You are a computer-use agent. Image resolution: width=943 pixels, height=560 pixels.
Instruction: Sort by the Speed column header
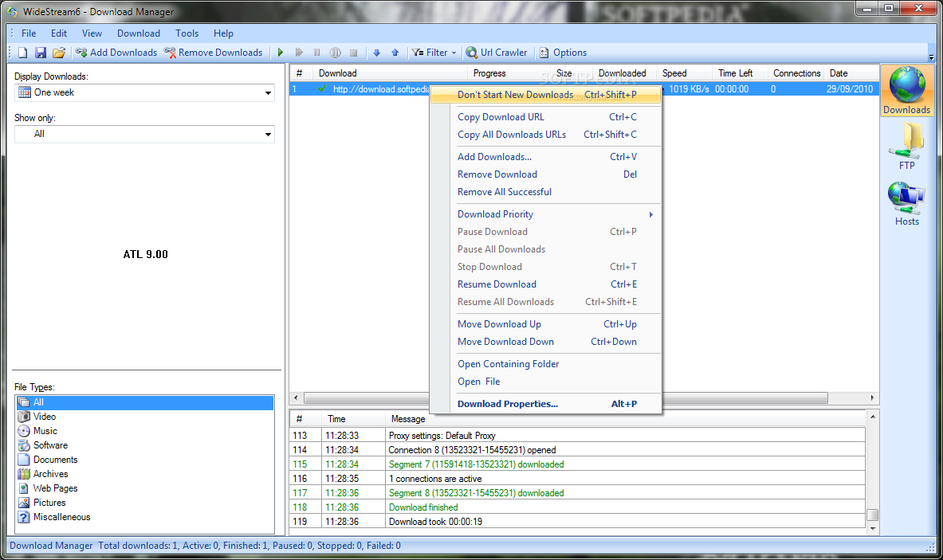click(674, 73)
